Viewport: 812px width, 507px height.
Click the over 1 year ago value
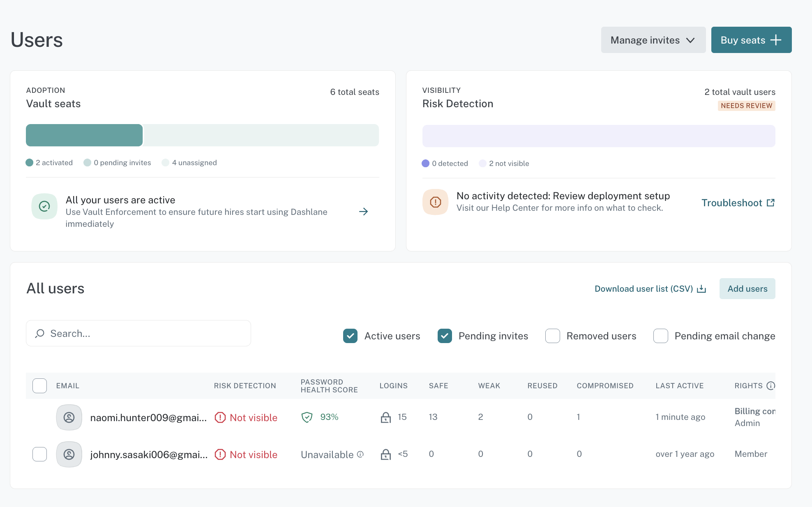tap(685, 454)
